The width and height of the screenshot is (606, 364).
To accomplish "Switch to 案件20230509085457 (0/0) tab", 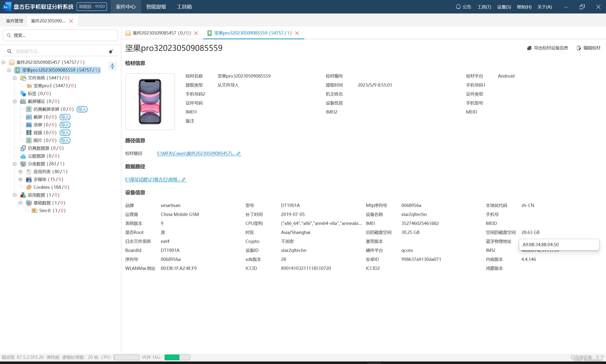I will 161,33.
